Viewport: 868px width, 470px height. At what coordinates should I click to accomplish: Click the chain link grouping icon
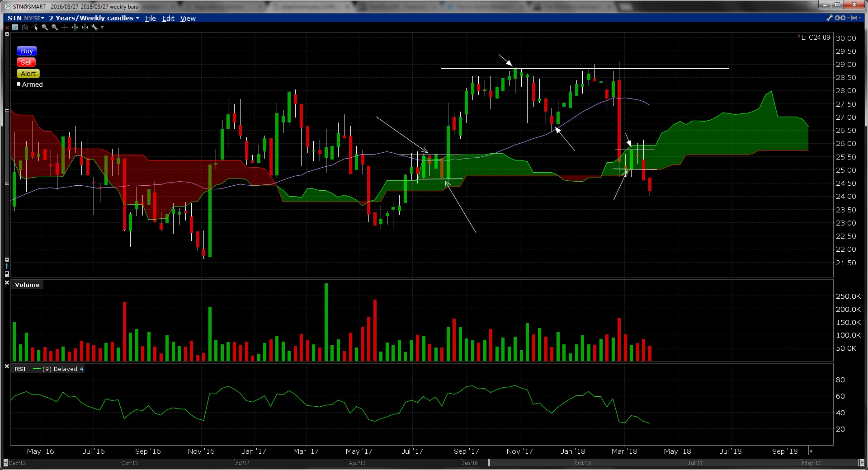840,18
